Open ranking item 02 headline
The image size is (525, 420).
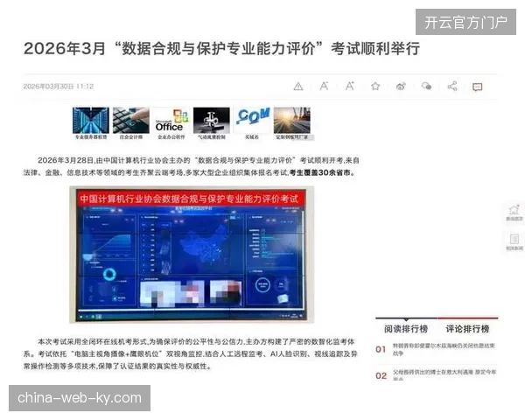tap(444, 375)
